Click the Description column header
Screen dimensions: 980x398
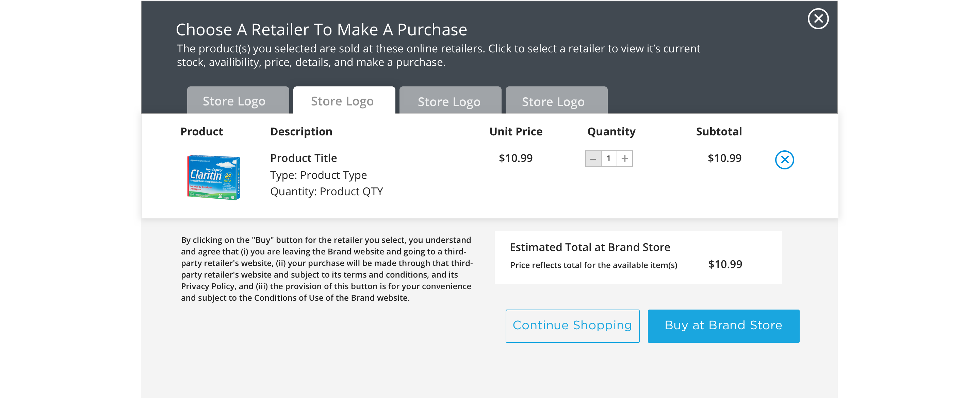(x=301, y=132)
